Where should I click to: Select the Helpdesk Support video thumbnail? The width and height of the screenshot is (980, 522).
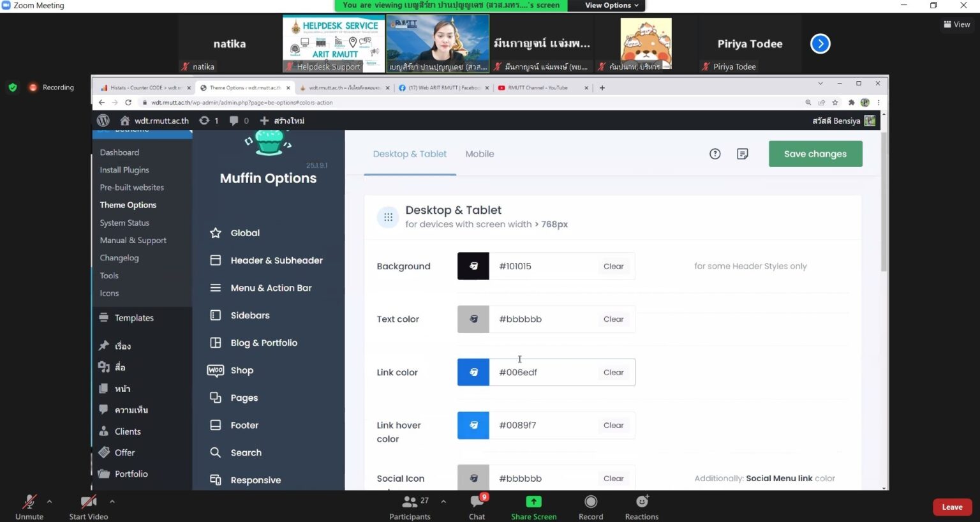pyautogui.click(x=334, y=43)
